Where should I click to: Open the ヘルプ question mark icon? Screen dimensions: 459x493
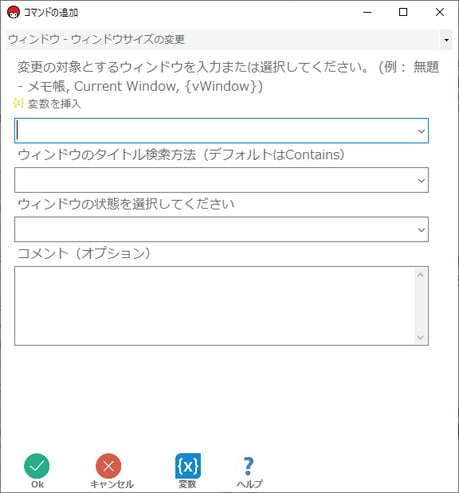pos(249,466)
